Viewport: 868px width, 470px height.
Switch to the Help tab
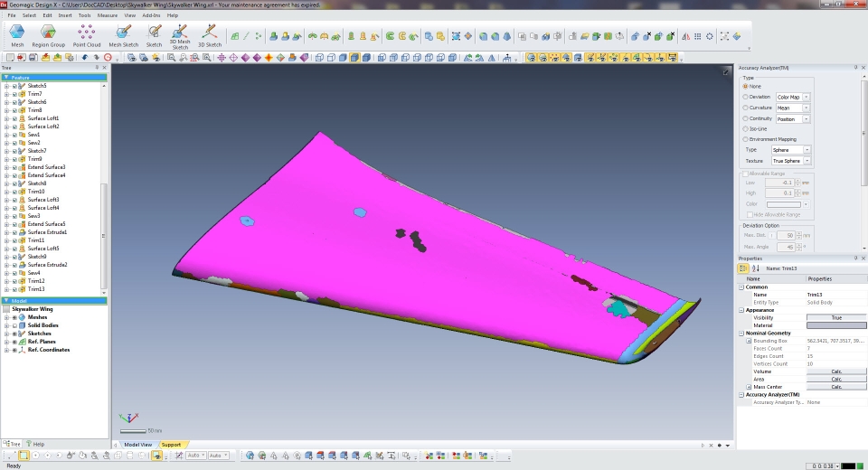click(35, 444)
